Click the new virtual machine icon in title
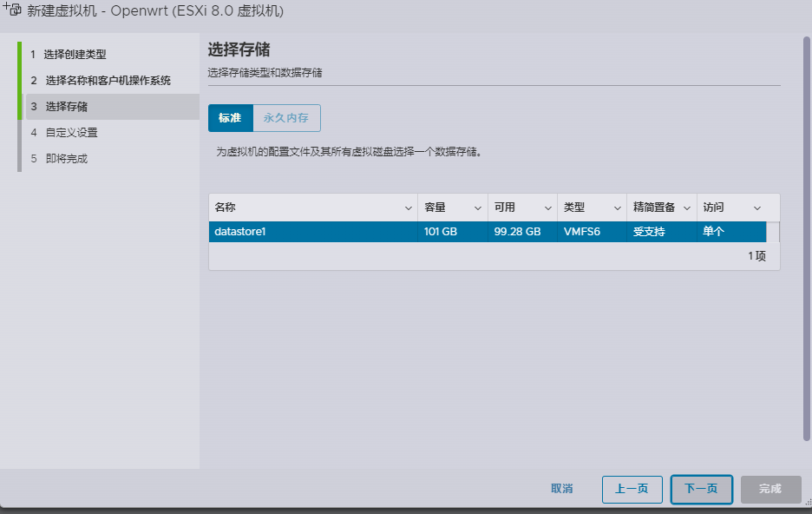The image size is (812, 514). pos(12,11)
